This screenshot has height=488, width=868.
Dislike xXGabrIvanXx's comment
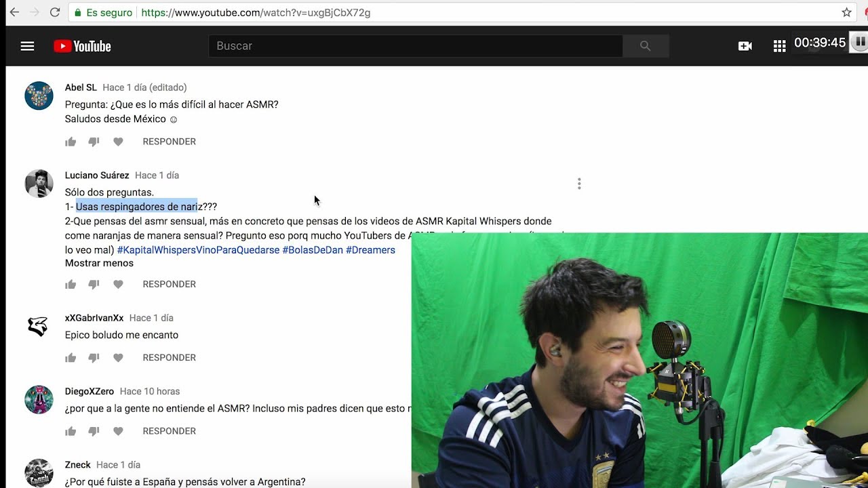94,358
